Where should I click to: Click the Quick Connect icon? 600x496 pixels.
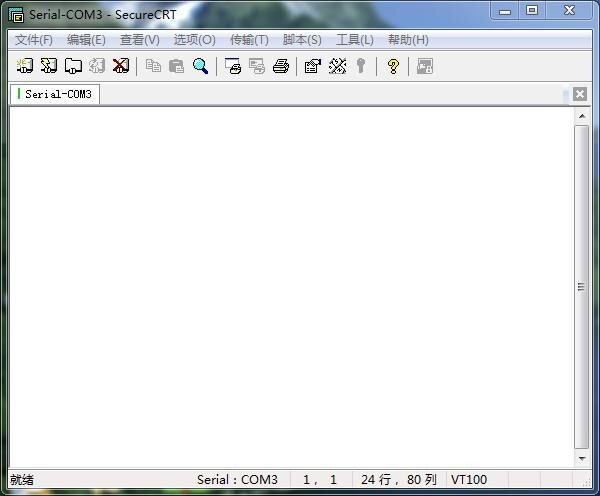[x=49, y=66]
